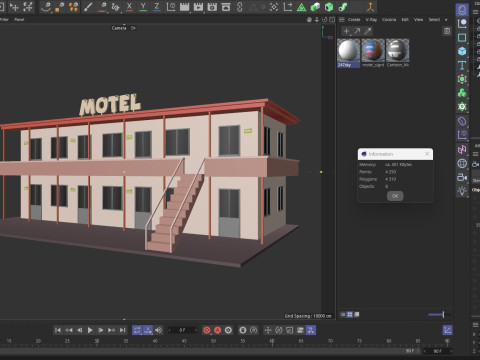The width and height of the screenshot is (480, 360).
Task: Click the coordinate system icon
Action: (x=171, y=7)
